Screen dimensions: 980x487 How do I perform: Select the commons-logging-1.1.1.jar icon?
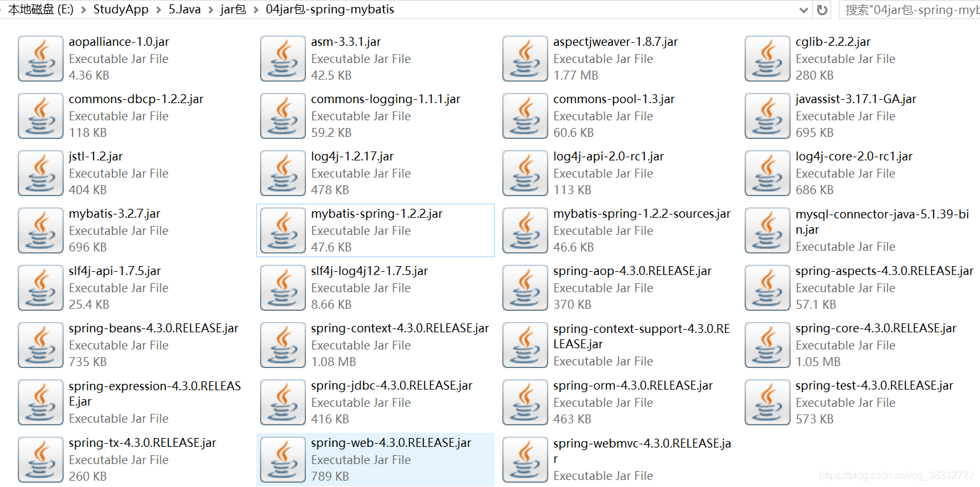tap(283, 116)
